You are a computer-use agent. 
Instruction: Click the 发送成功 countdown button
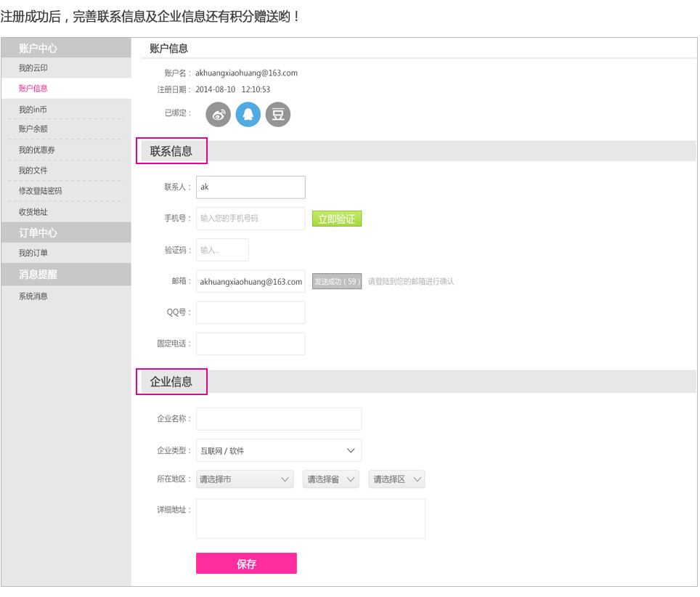click(337, 281)
